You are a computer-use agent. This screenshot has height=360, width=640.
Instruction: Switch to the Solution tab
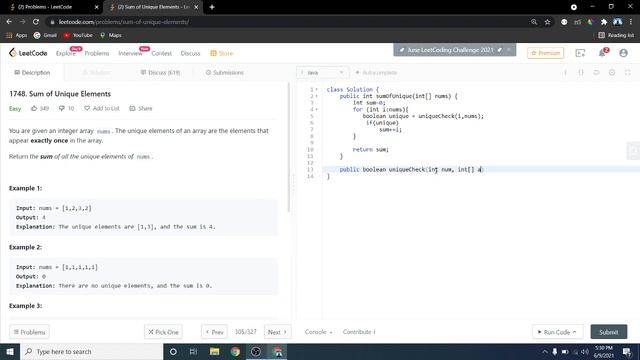pos(96,73)
